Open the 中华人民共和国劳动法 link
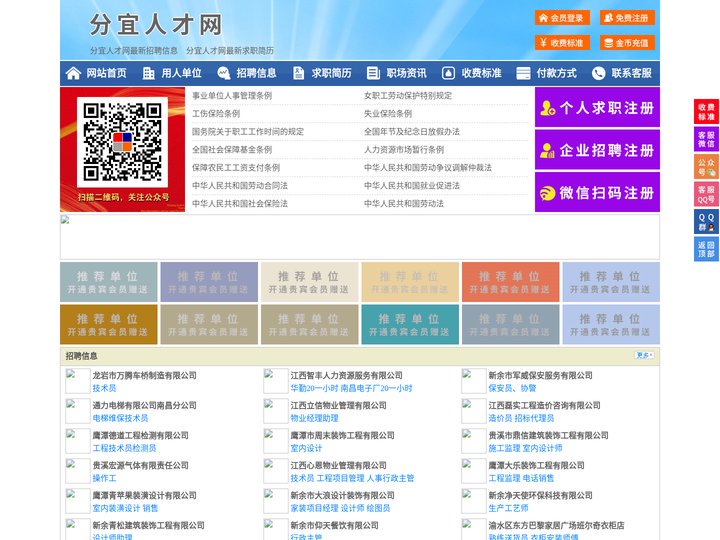Screen dimensions: 720x540 click(404, 203)
